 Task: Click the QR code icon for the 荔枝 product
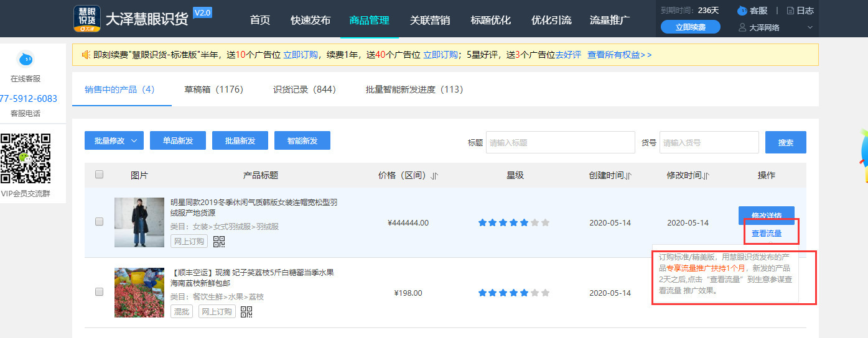click(246, 311)
